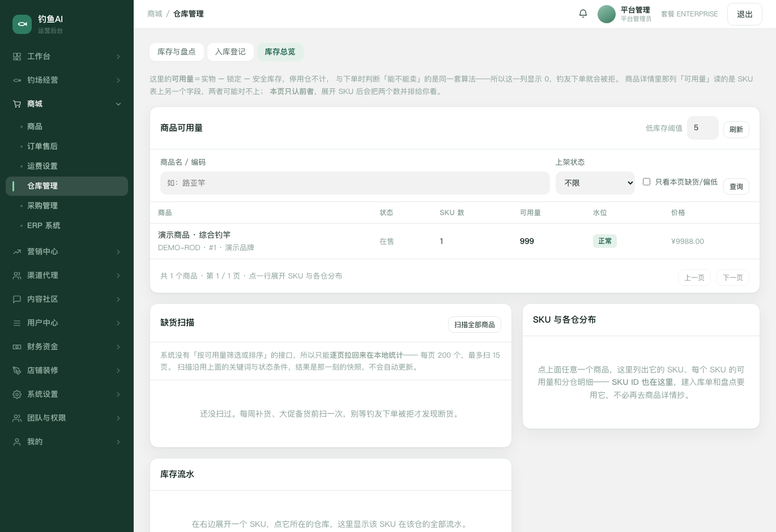
Task: Expand the 财务资金 chevron
Action: click(118, 347)
